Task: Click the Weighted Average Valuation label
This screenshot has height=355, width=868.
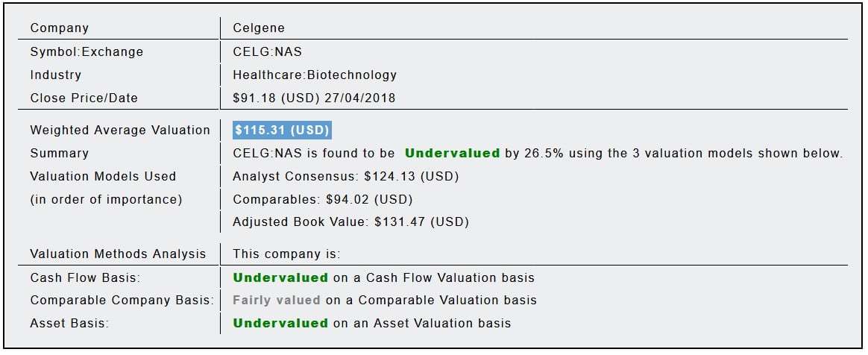Action: (x=120, y=130)
